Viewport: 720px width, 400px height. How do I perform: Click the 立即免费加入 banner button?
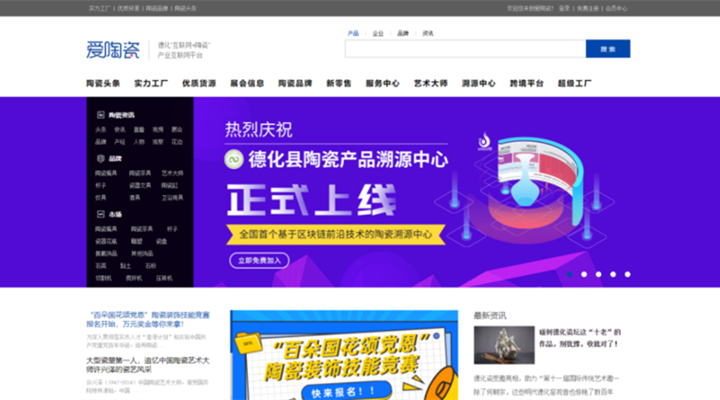259,260
